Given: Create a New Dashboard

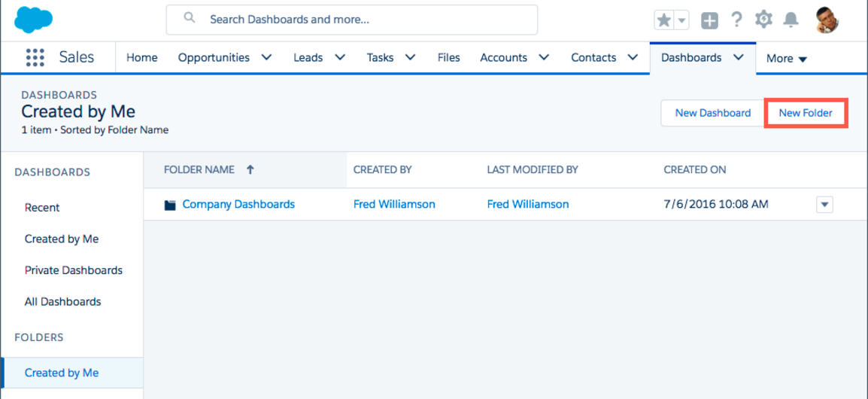Looking at the screenshot, I should pyautogui.click(x=712, y=113).
